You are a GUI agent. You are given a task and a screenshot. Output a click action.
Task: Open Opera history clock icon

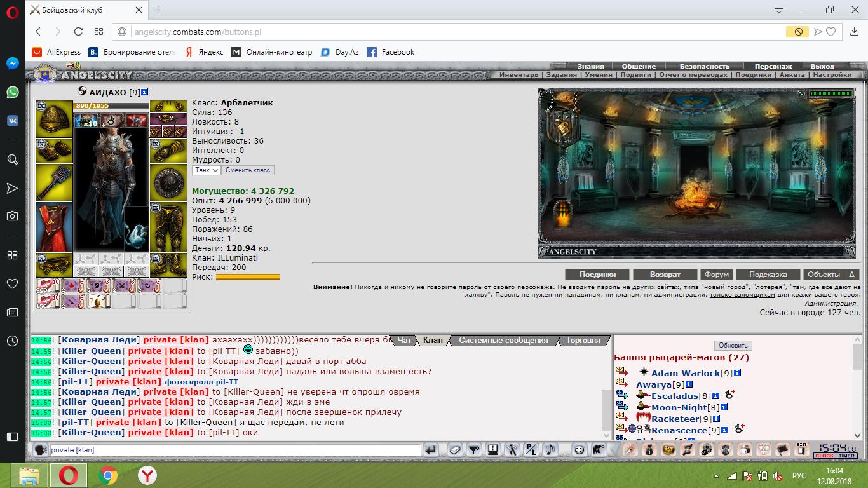(x=12, y=341)
